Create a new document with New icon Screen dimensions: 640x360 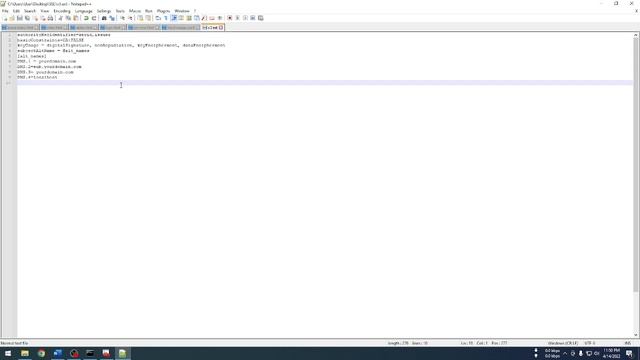(x=5, y=18)
